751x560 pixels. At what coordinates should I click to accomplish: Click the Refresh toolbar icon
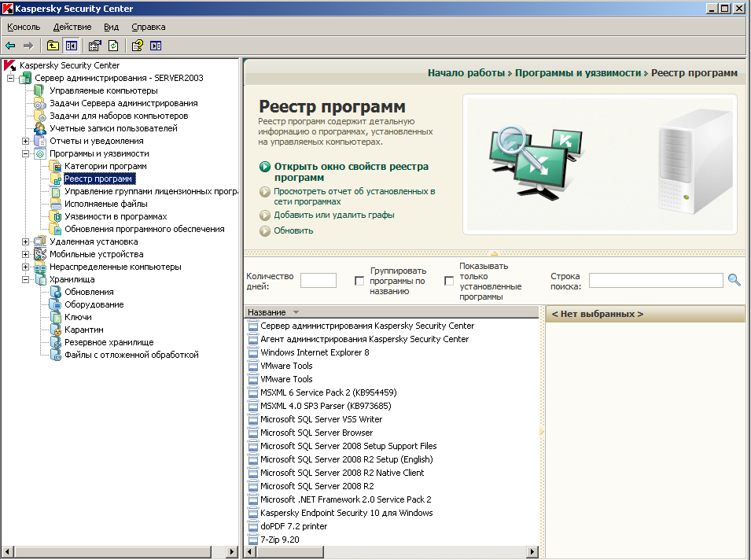pos(113,46)
